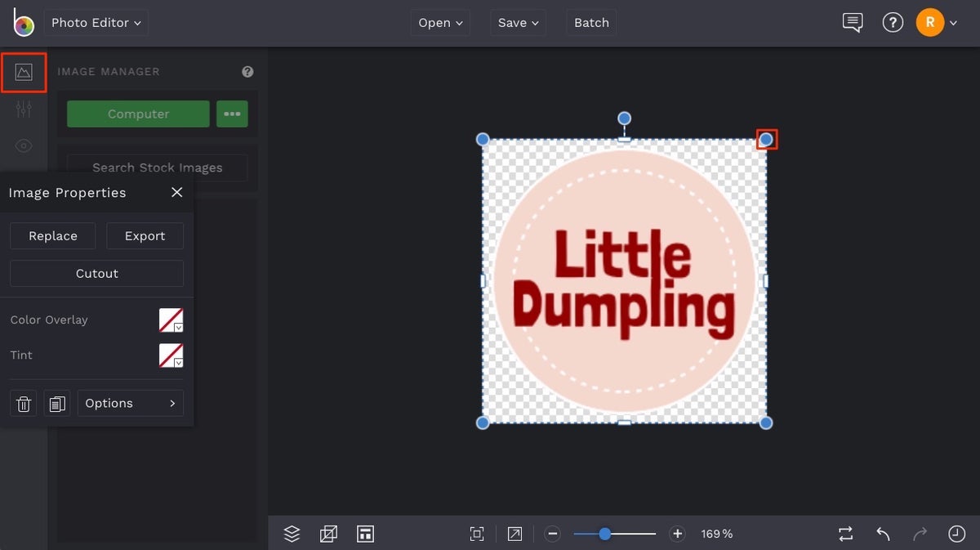Expand the Options menu in Image Properties
This screenshot has height=550, width=980.
[130, 403]
